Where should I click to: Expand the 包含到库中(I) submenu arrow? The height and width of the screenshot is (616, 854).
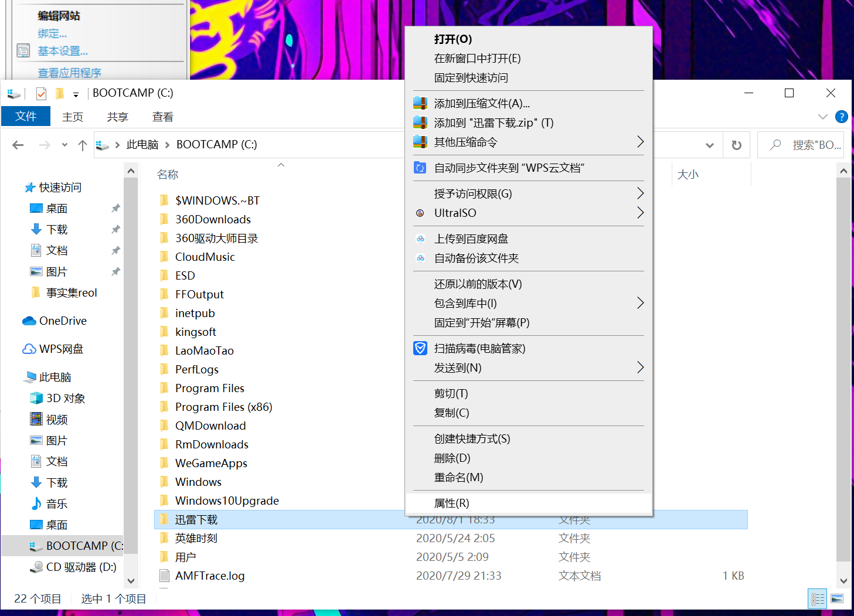click(640, 303)
